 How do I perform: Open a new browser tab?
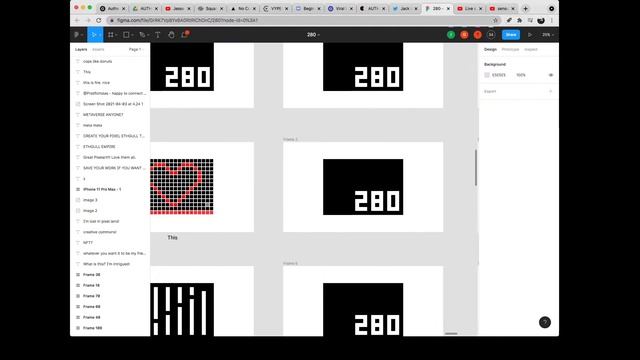click(525, 9)
